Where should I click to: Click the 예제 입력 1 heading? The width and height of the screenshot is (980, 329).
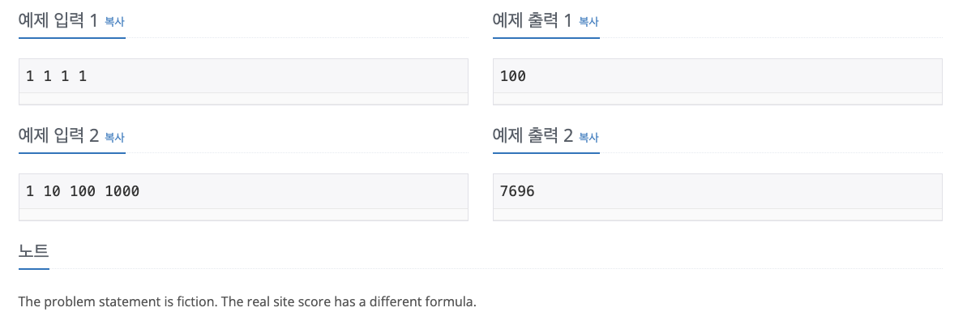(x=58, y=21)
